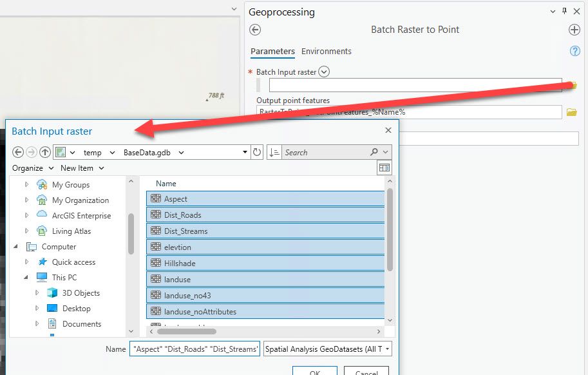This screenshot has width=588, height=375.
Task: Open the New Item menu
Action: [82, 168]
